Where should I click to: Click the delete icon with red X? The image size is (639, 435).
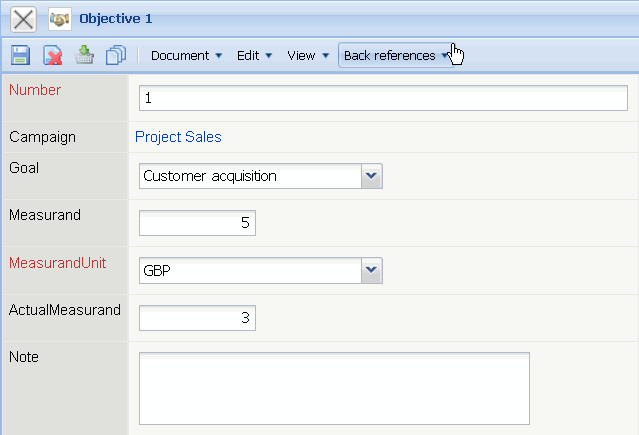(53, 56)
